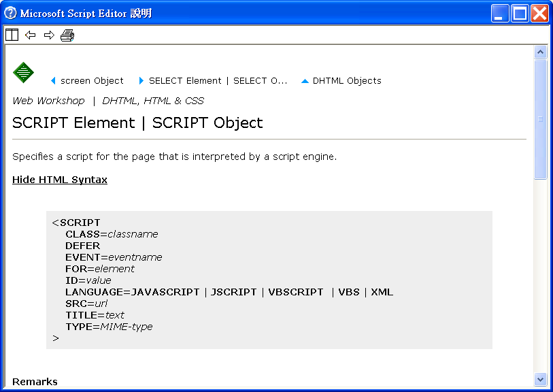The width and height of the screenshot is (553, 392).
Task: Collapse the Hide HTML Syntax section
Action: 60,180
